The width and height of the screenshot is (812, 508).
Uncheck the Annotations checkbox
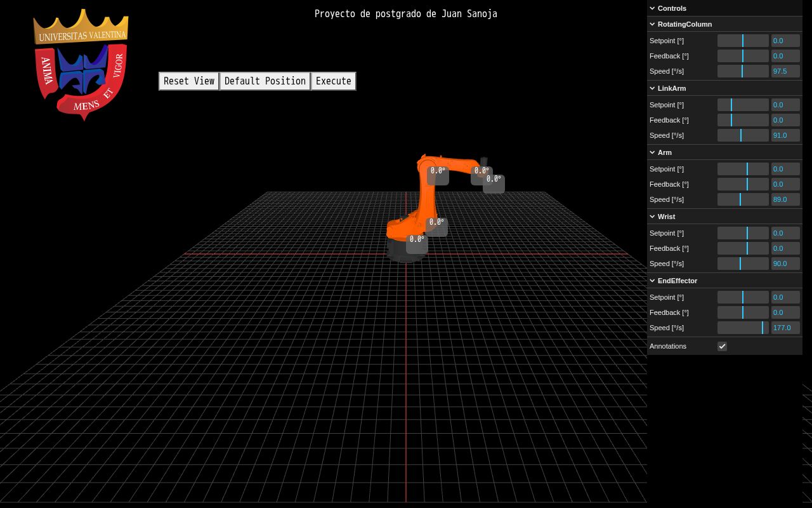(722, 346)
